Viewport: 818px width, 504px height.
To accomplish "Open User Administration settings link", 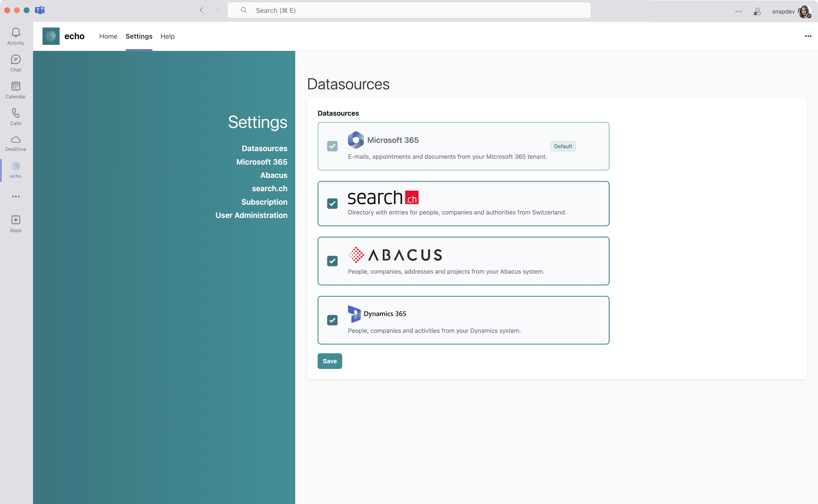I will [x=251, y=215].
